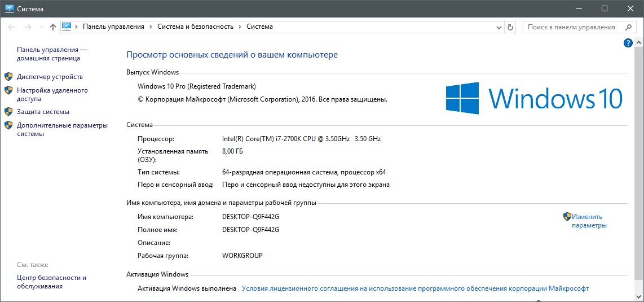
Task: Open Изменить параметры link
Action: [589, 221]
